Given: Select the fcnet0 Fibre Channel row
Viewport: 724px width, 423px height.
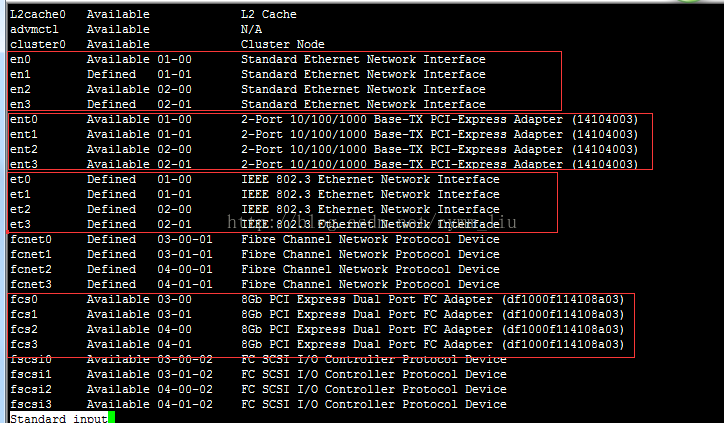Looking at the screenshot, I should pos(255,240).
